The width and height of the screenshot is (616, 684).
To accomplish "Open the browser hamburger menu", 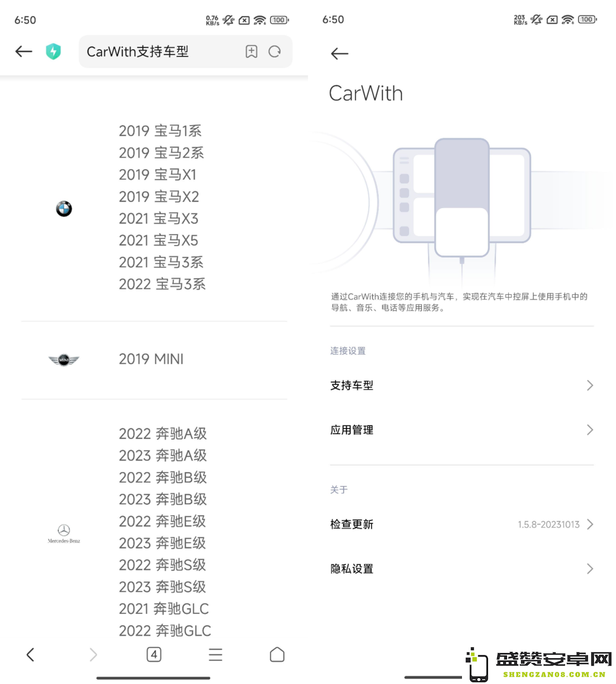I will click(x=216, y=654).
